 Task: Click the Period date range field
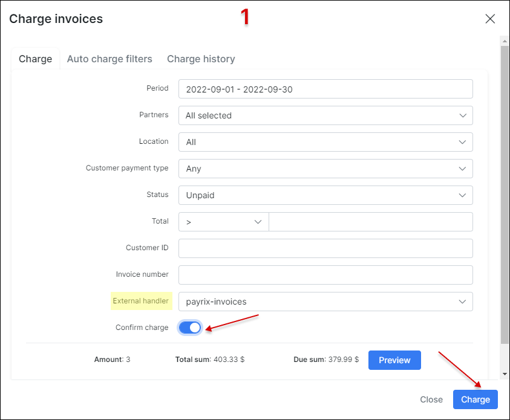(x=325, y=89)
